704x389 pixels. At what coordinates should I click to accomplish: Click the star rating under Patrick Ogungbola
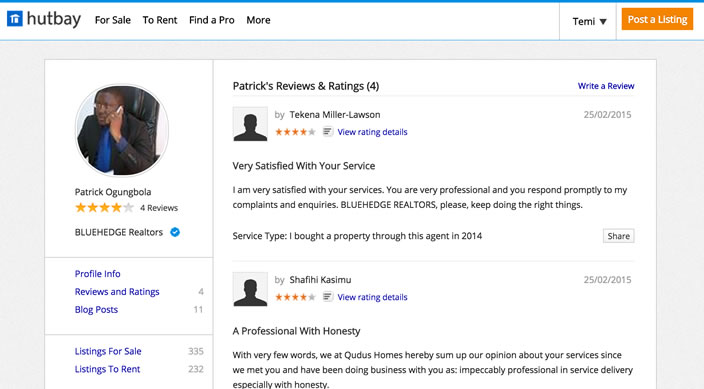[x=105, y=208]
